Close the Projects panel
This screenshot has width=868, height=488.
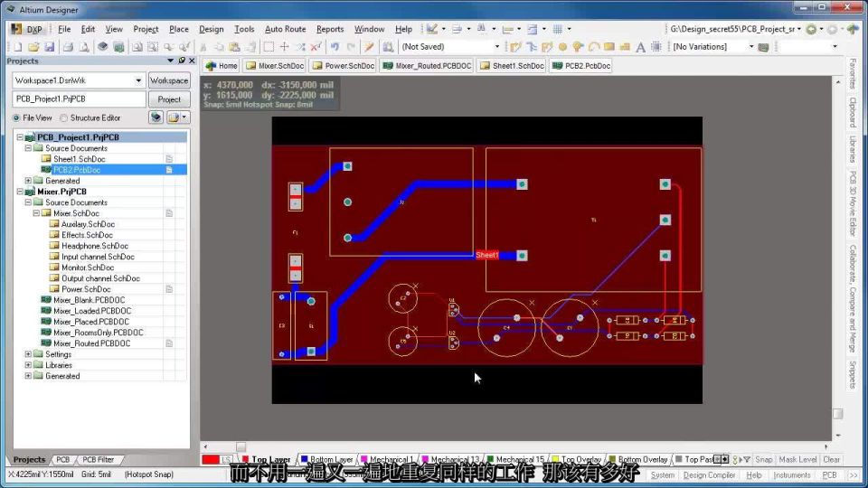[192, 61]
